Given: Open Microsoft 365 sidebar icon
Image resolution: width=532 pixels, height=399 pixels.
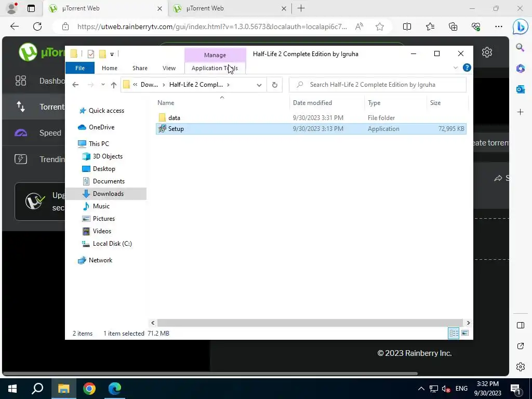Looking at the screenshot, I should tap(520, 68).
